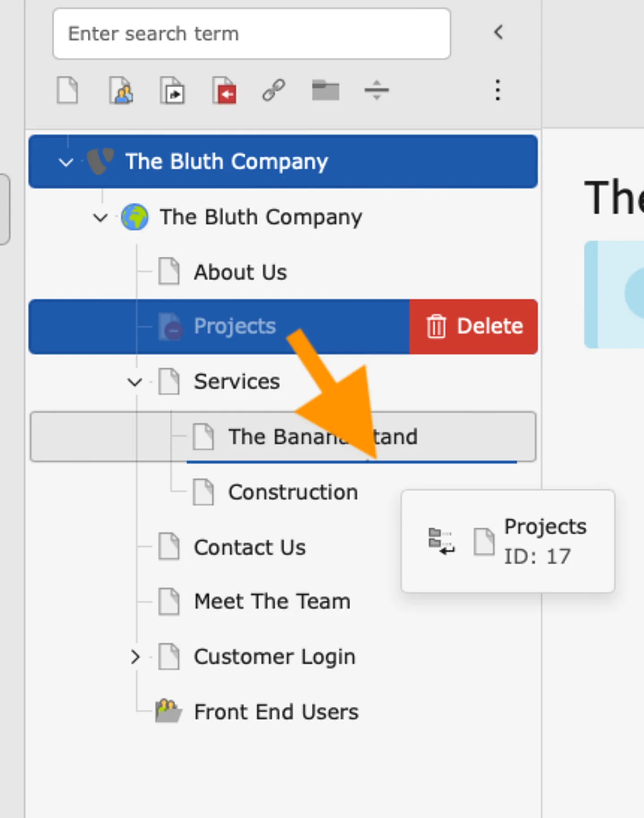Open the Meet The Team page
The width and height of the screenshot is (644, 818).
coord(272,601)
